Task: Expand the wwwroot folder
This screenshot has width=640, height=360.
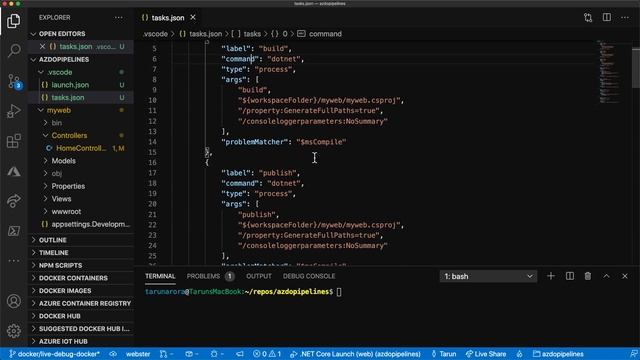Action: click(x=81, y=211)
